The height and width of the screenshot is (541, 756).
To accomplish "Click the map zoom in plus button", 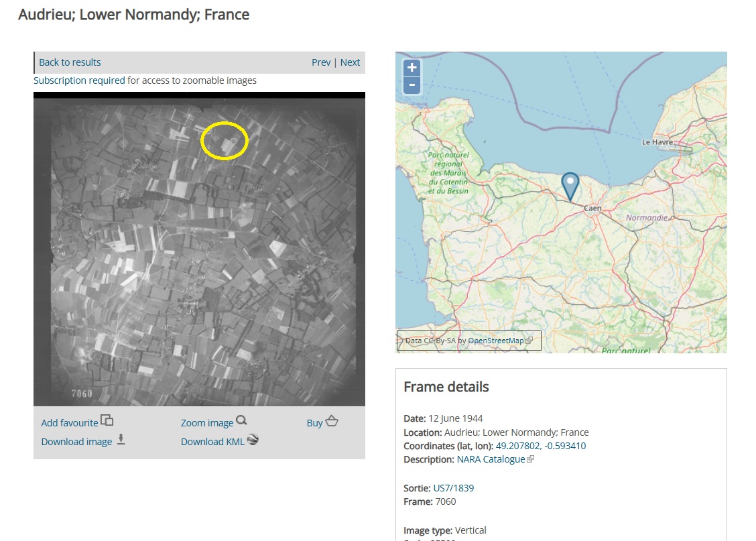I will point(412,68).
